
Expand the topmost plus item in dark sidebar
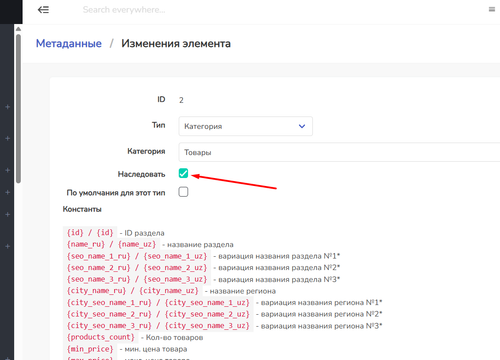[x=7, y=107]
